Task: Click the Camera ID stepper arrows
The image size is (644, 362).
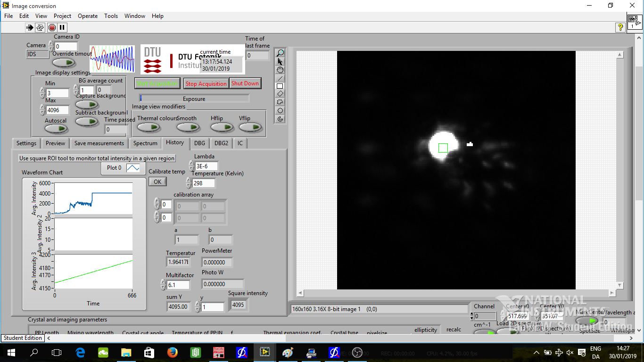Action: tap(51, 46)
